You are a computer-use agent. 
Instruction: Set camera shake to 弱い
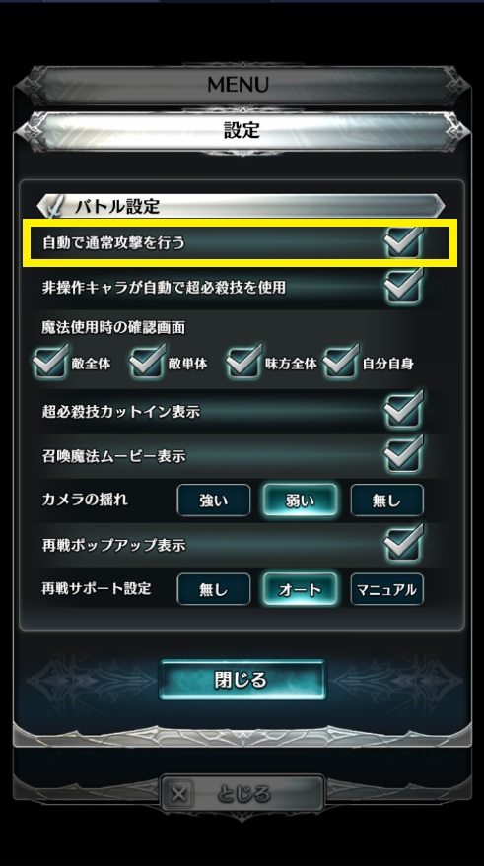point(300,501)
